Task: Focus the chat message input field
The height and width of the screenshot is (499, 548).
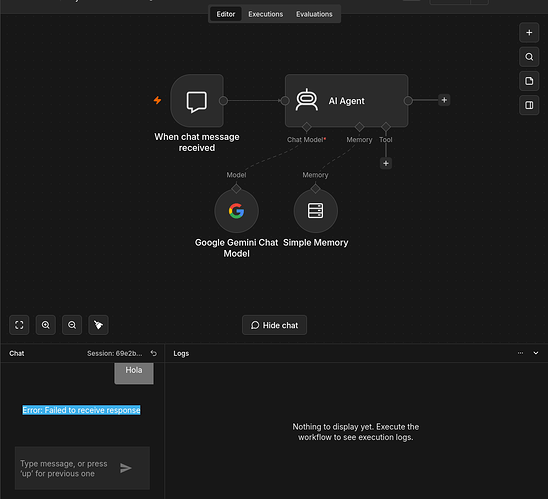Action: (66, 468)
